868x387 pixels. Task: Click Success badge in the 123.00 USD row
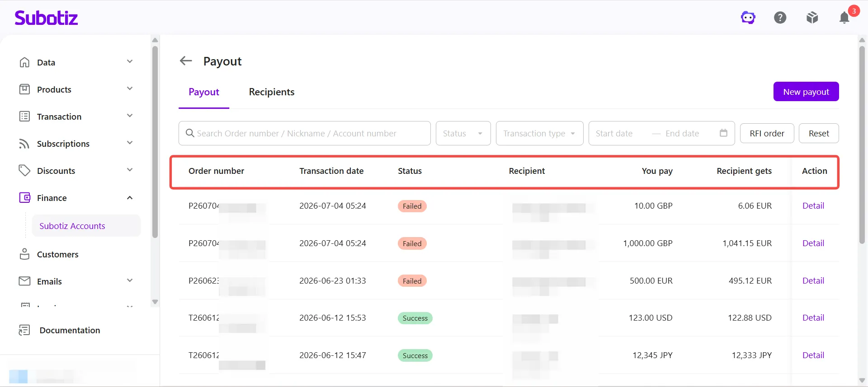point(415,318)
